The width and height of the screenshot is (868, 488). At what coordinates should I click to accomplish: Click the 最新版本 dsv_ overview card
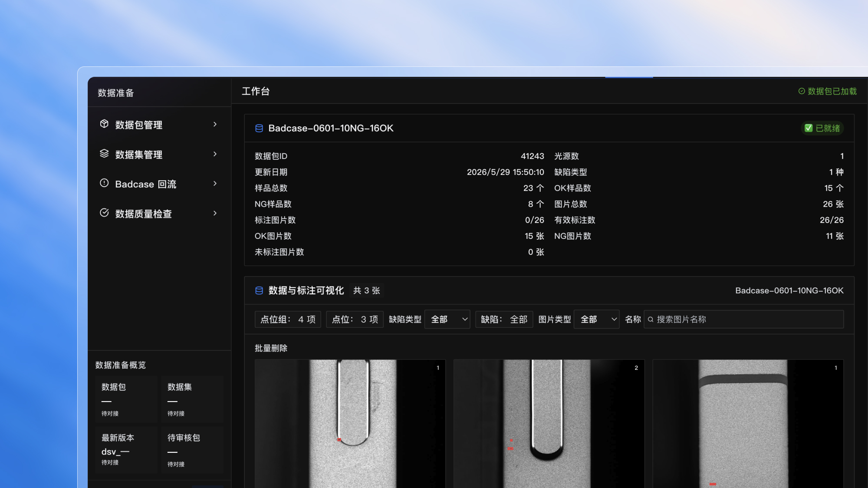(126, 450)
